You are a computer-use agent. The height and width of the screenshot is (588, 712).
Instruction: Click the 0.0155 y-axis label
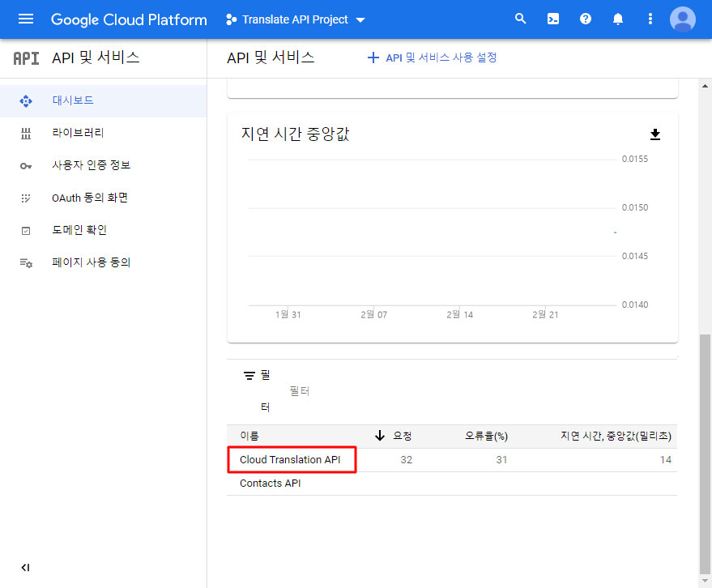pos(635,159)
